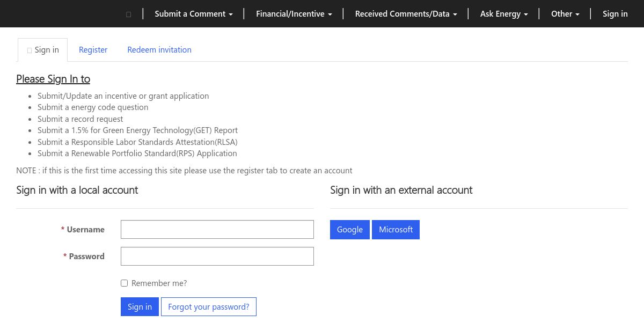
Task: Focus the Username input field
Action: [x=217, y=229]
